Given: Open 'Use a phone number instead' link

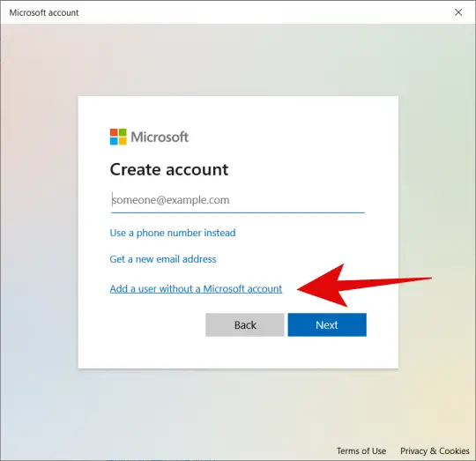Looking at the screenshot, I should point(173,233).
